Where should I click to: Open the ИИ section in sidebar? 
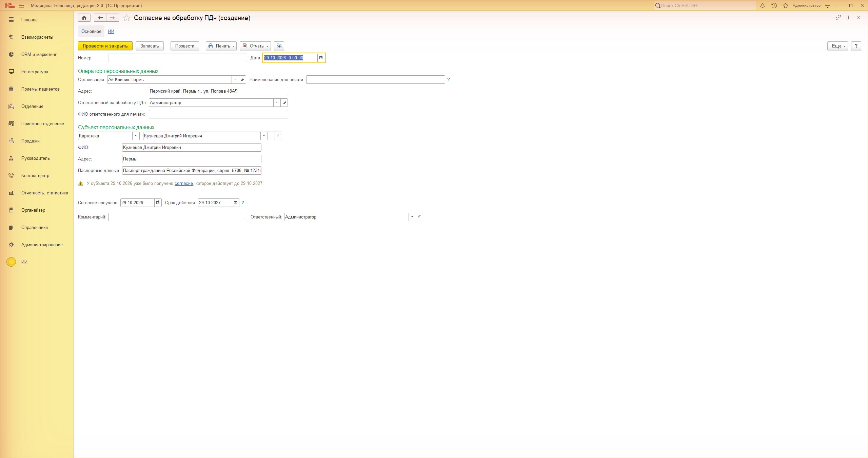point(24,262)
